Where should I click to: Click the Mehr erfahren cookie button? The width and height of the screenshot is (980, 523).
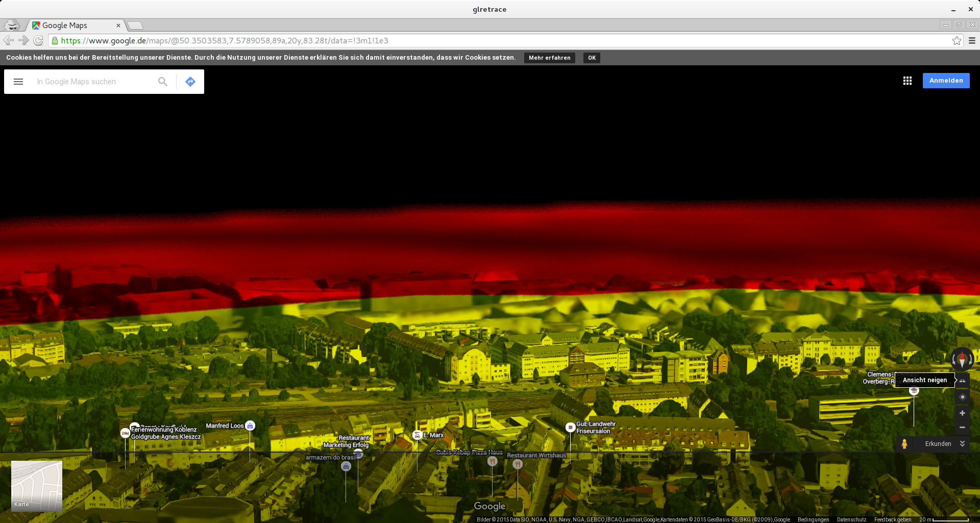549,58
